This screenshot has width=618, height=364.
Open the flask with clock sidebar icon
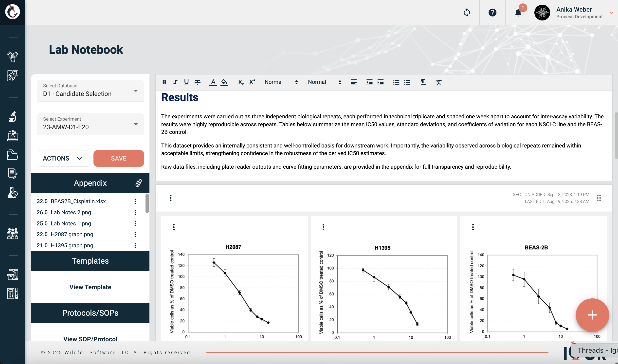tap(13, 193)
